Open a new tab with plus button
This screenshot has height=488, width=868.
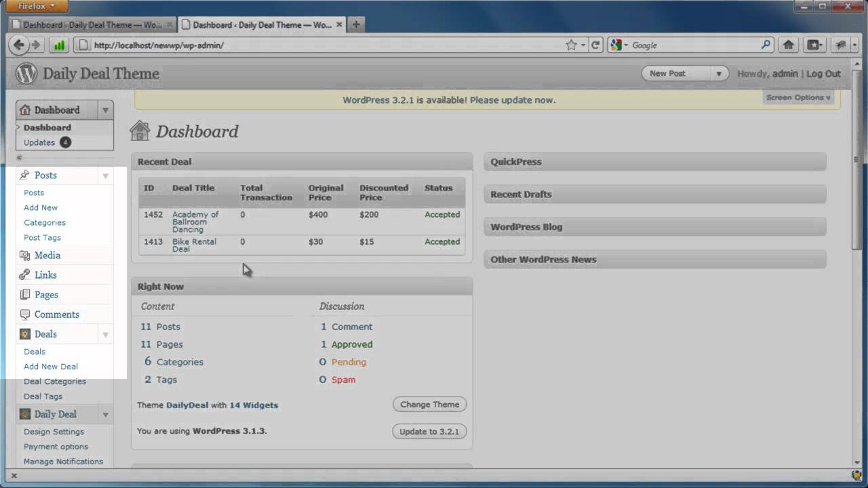coord(356,24)
